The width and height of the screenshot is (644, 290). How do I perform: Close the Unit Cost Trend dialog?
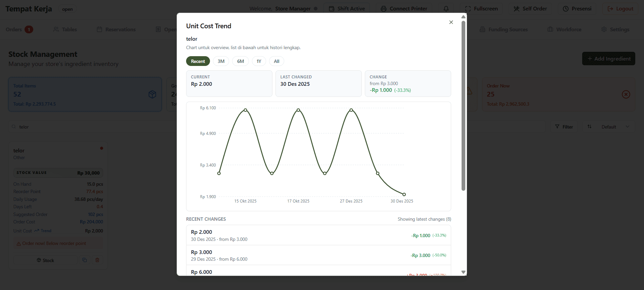click(x=451, y=22)
